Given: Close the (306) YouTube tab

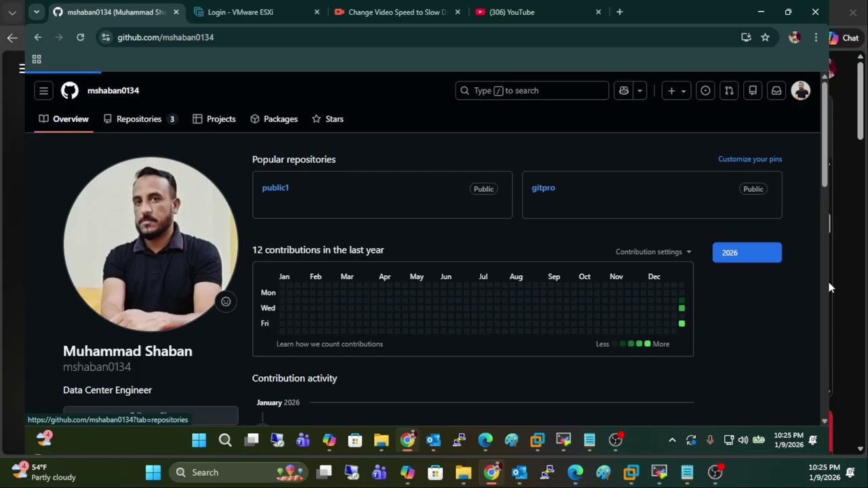Looking at the screenshot, I should 598,12.
